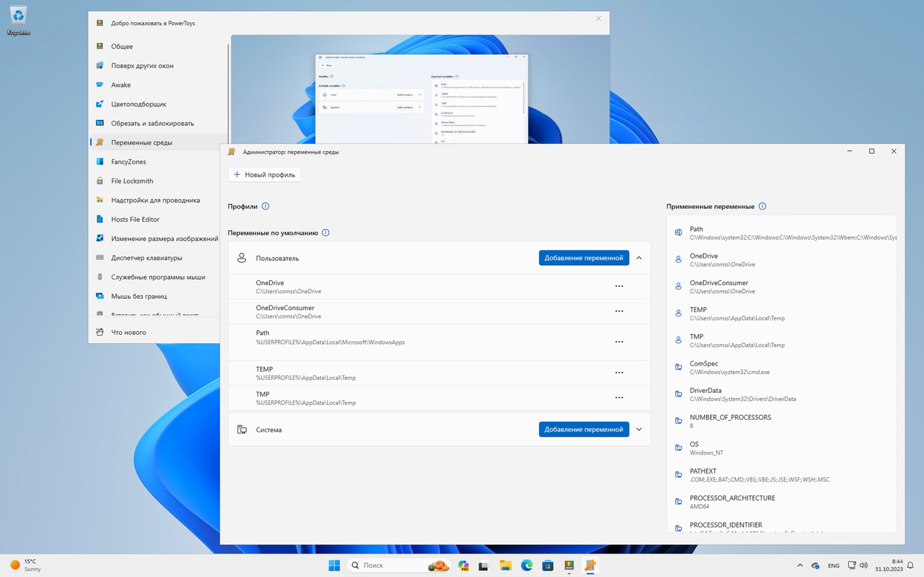Click info icon beside Переменные по умолчанию
Screen dimensions: 924x577
coord(326,233)
